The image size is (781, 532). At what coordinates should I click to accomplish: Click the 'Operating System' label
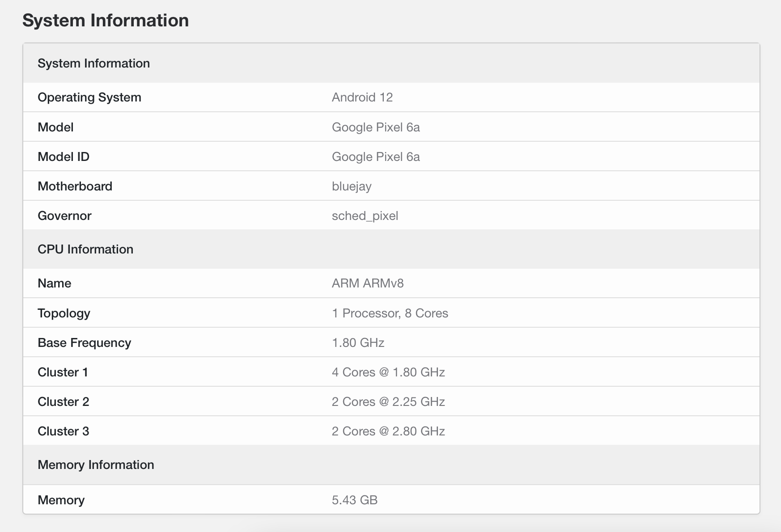(89, 97)
